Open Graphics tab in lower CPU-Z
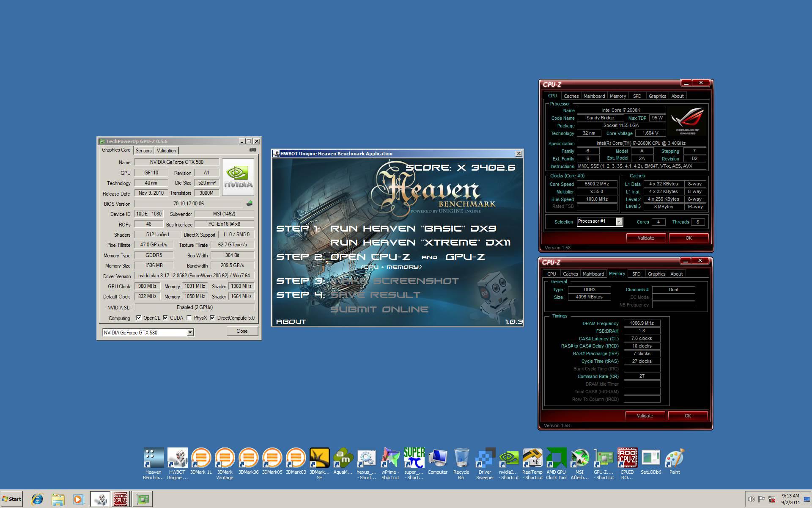The height and width of the screenshot is (508, 812). coord(656,274)
